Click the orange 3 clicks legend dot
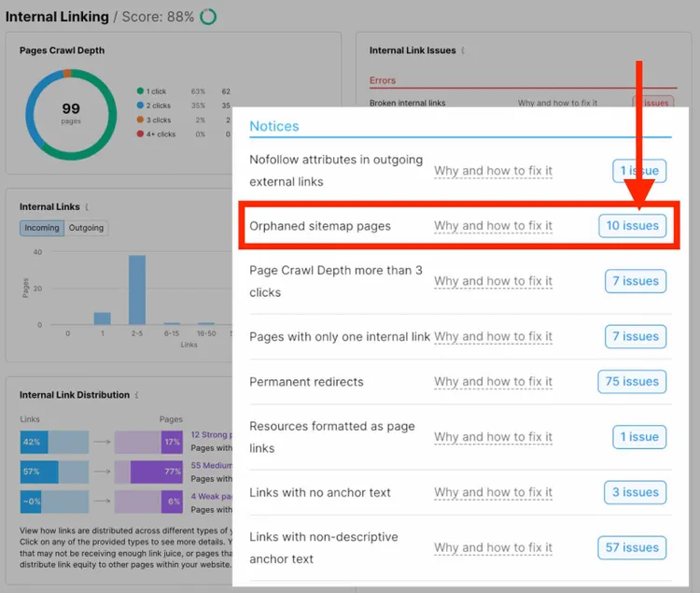Viewport: 700px width, 593px height. [x=140, y=120]
